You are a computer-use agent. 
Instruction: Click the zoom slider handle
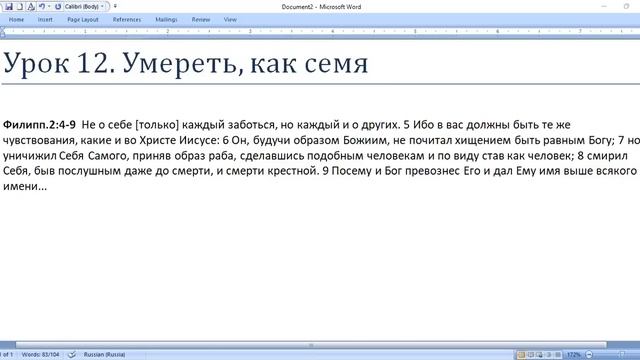622,355
